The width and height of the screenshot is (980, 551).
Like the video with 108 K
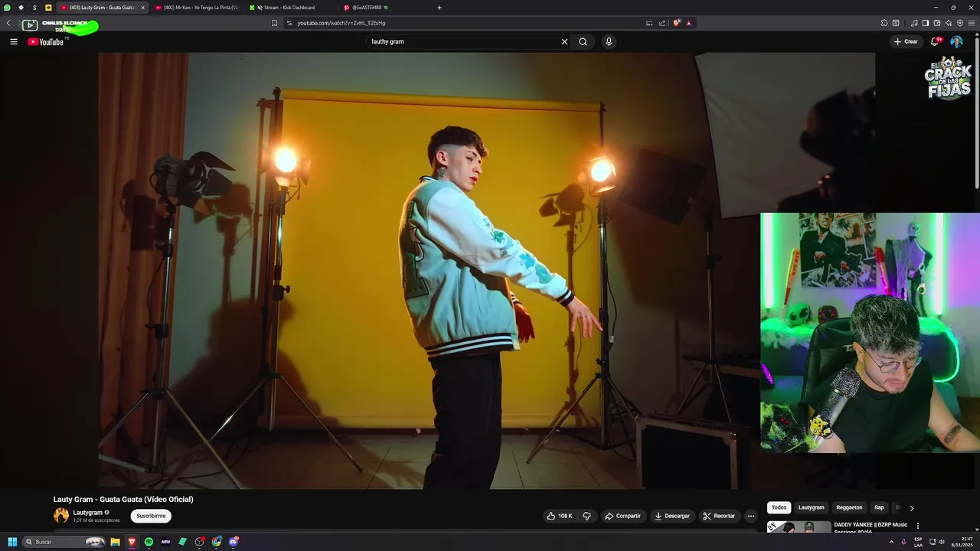pos(560,516)
